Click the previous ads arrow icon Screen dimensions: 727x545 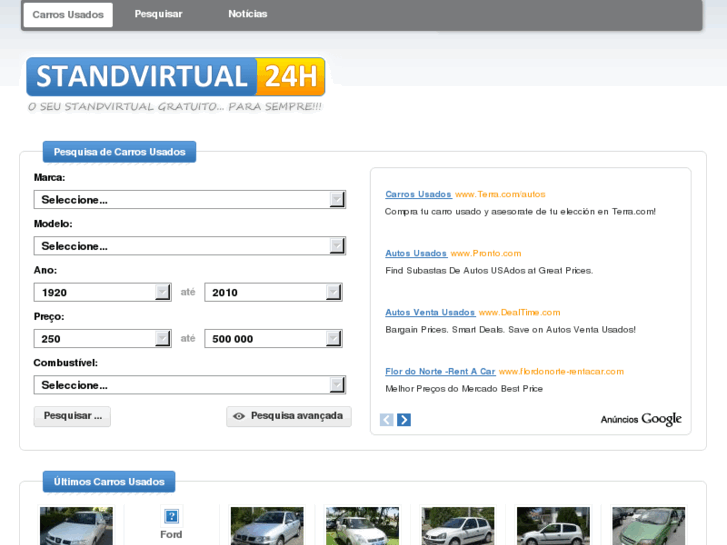point(387,420)
